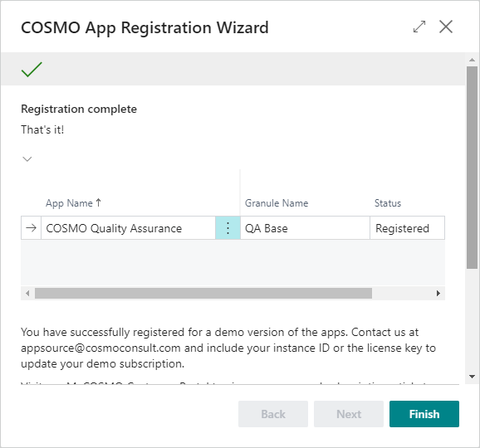Collapse the section with the chevron arrow

pyautogui.click(x=27, y=159)
